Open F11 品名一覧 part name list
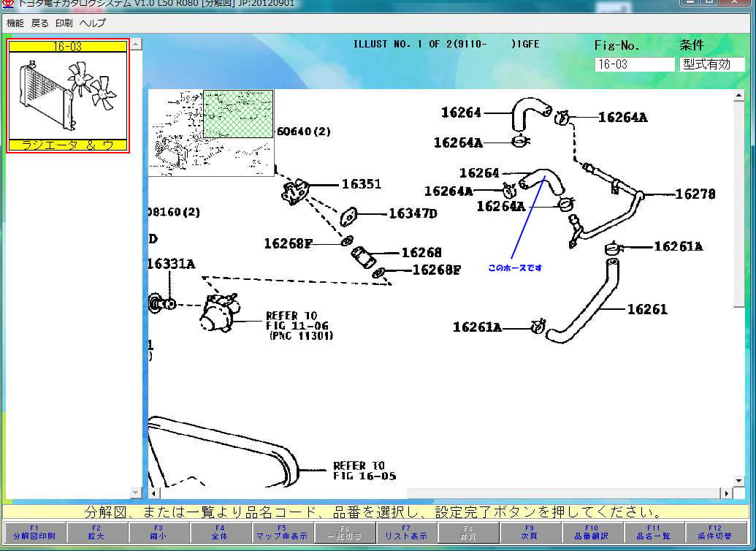The height and width of the screenshot is (551, 756). (x=654, y=532)
